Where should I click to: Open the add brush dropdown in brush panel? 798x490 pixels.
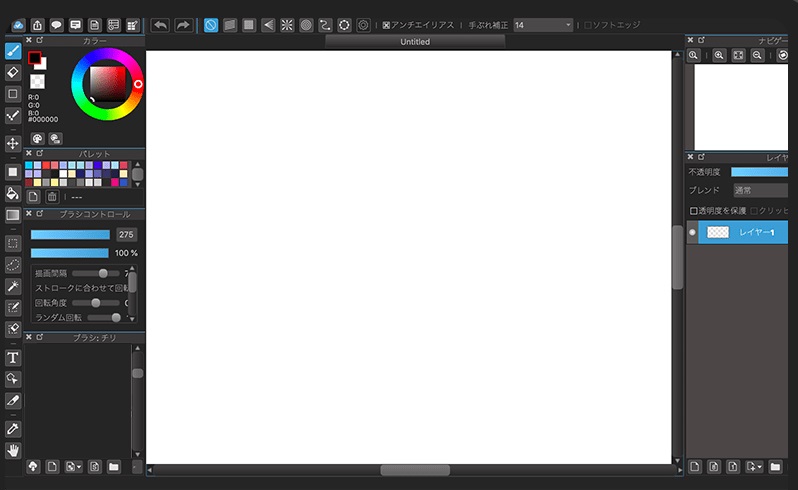(73, 466)
